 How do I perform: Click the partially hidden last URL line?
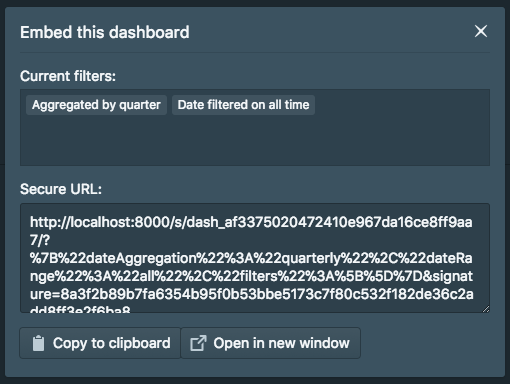[x=80, y=309]
